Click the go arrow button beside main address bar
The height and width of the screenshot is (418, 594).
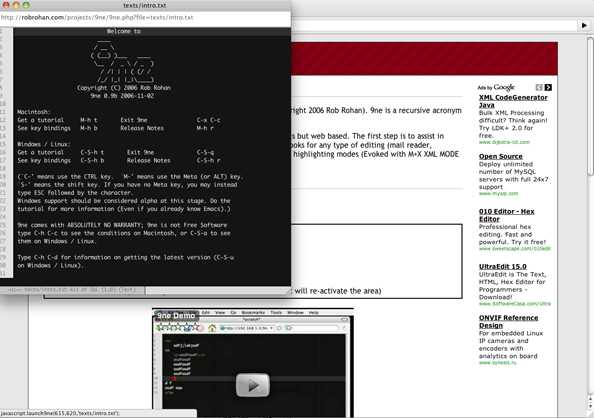584,25
